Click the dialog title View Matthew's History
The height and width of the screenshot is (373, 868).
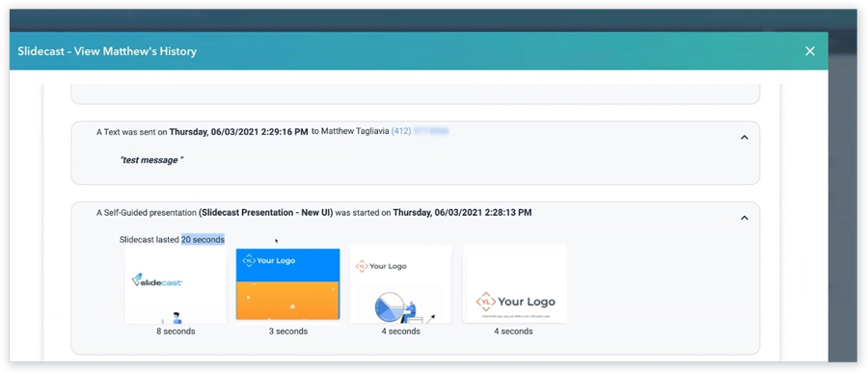(x=135, y=51)
